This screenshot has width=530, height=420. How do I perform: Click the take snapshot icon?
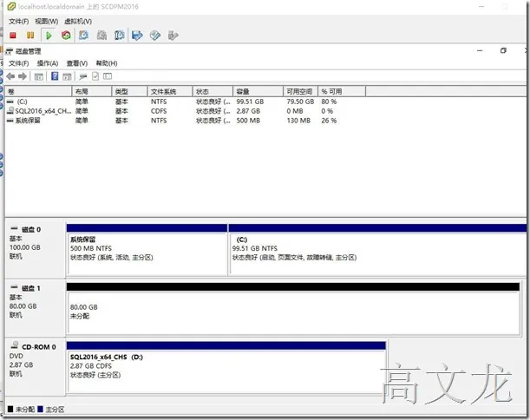[83, 36]
